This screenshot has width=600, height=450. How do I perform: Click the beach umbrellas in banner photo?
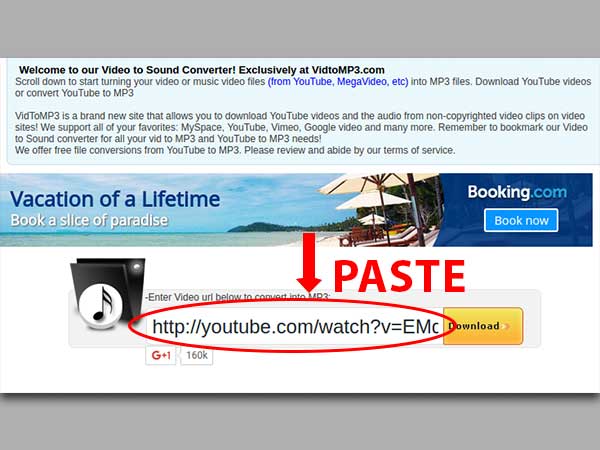pos(380,200)
